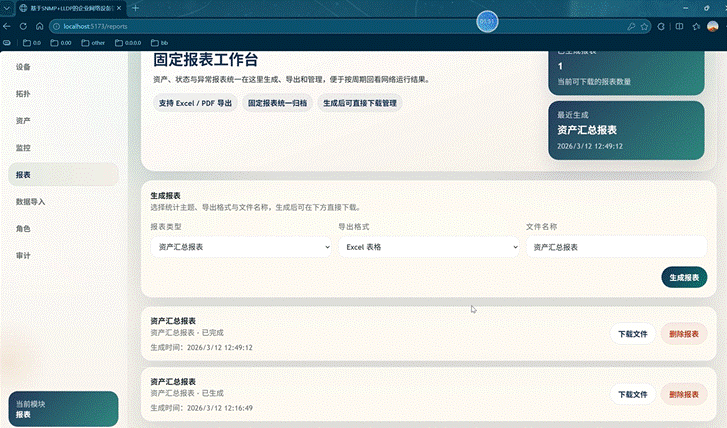Reload the reports page
This screenshot has height=428, width=727.
(x=23, y=26)
